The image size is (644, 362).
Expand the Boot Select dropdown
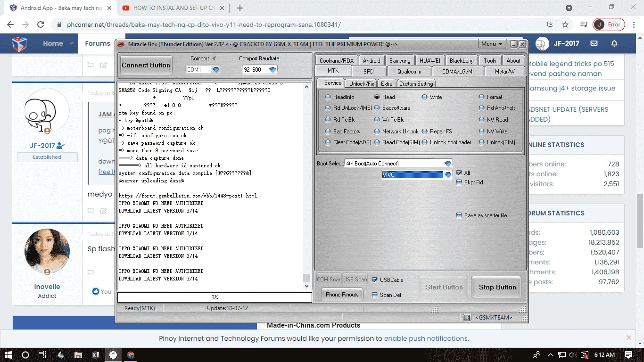pyautogui.click(x=448, y=164)
